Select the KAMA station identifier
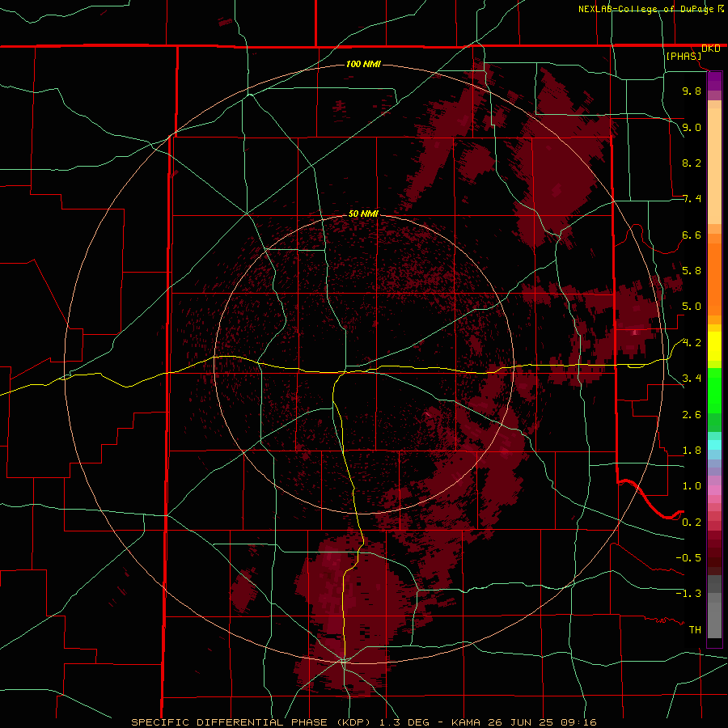This screenshot has width=728, height=728. point(467,722)
